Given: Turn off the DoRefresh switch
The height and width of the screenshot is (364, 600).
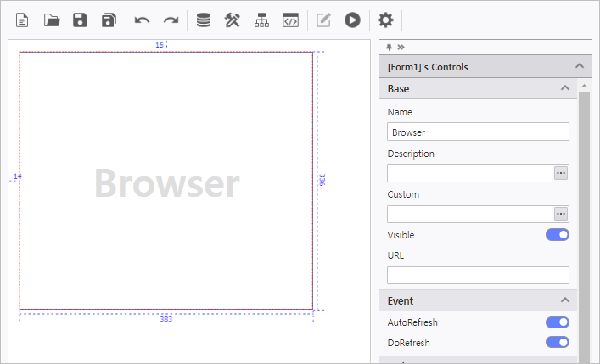Looking at the screenshot, I should (557, 343).
